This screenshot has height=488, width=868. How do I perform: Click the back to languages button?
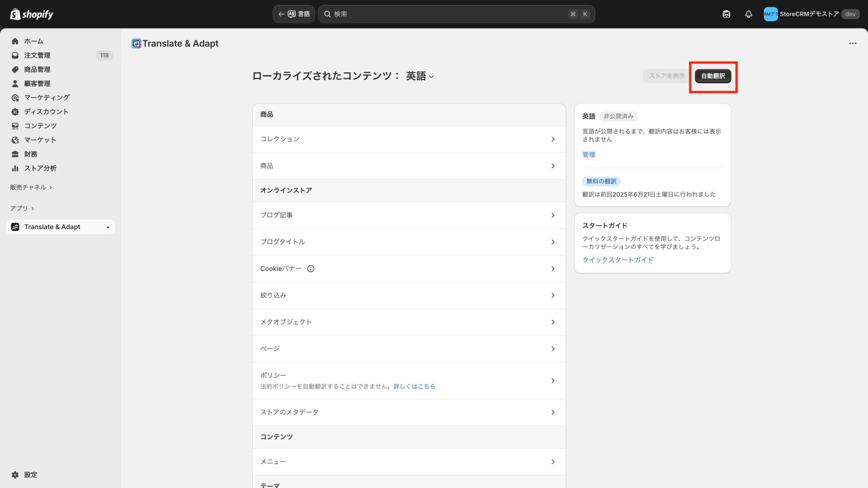tap(294, 14)
